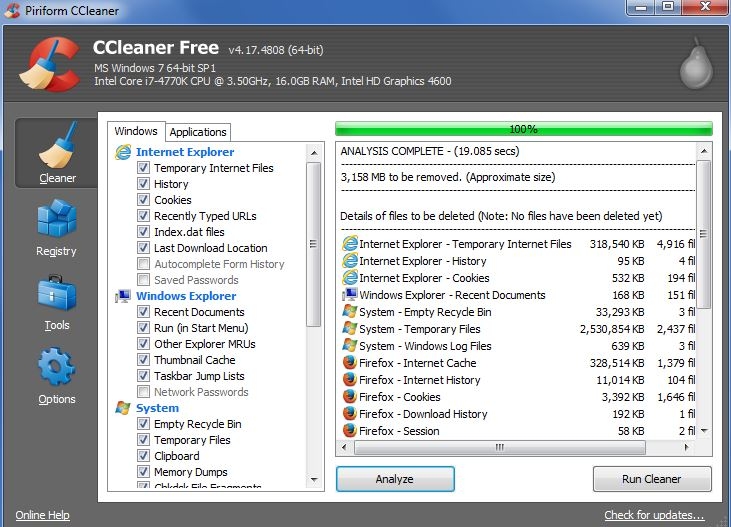Click the 100% green progress bar
731x527 pixels.
(524, 129)
